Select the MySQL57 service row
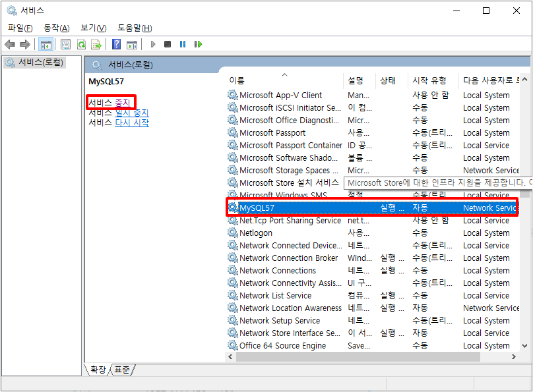Screen dimensions: 533x392 [373, 208]
